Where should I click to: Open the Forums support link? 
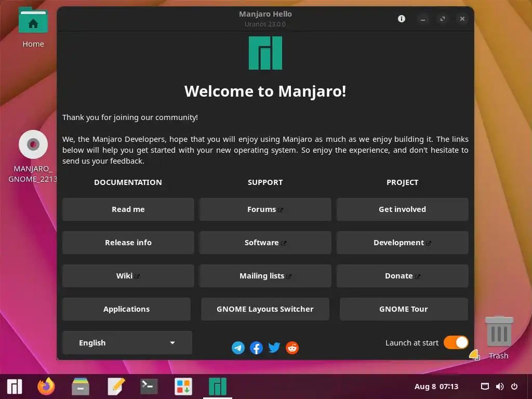265,209
